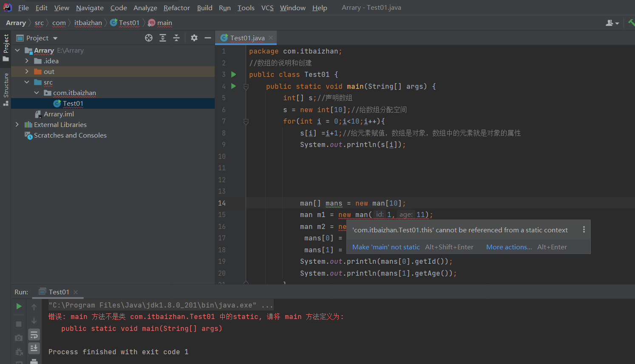The height and width of the screenshot is (364, 635).
Task: Toggle scroll to end in console
Action: pyautogui.click(x=34, y=348)
